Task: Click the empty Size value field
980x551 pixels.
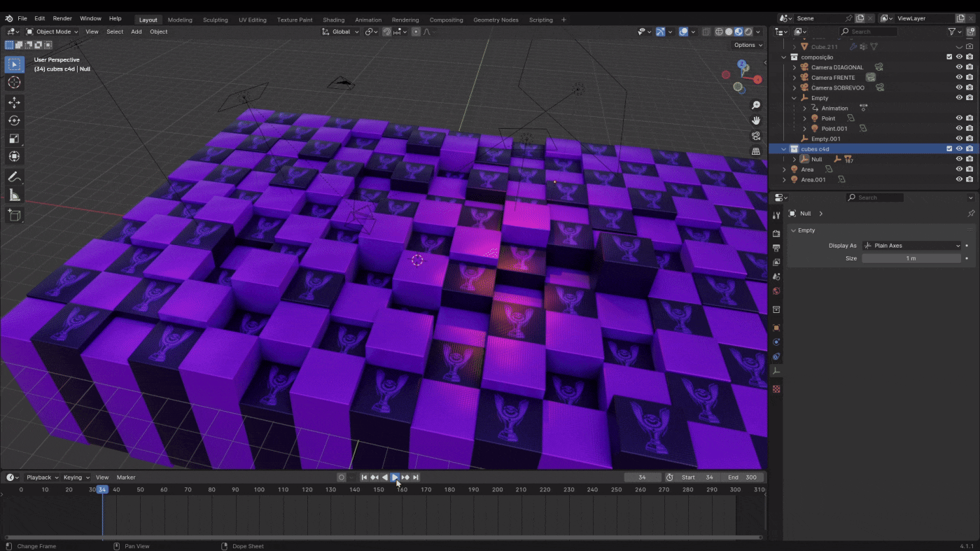Action: click(911, 258)
